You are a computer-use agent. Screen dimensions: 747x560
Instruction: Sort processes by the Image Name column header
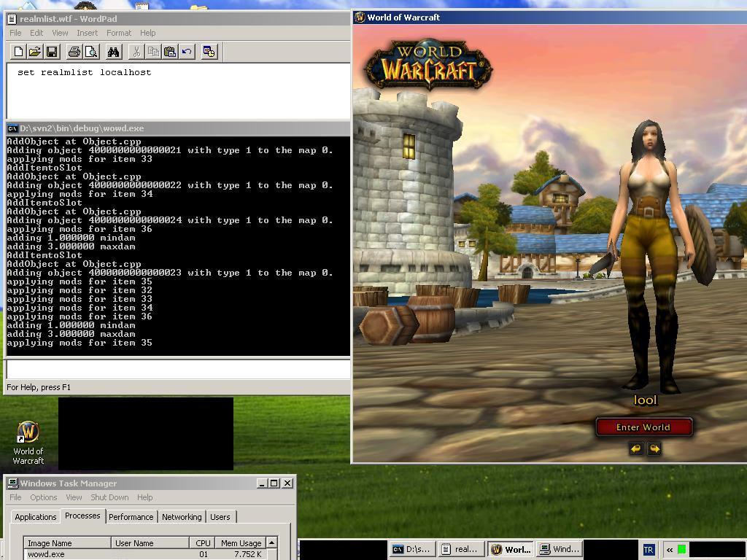coord(67,542)
